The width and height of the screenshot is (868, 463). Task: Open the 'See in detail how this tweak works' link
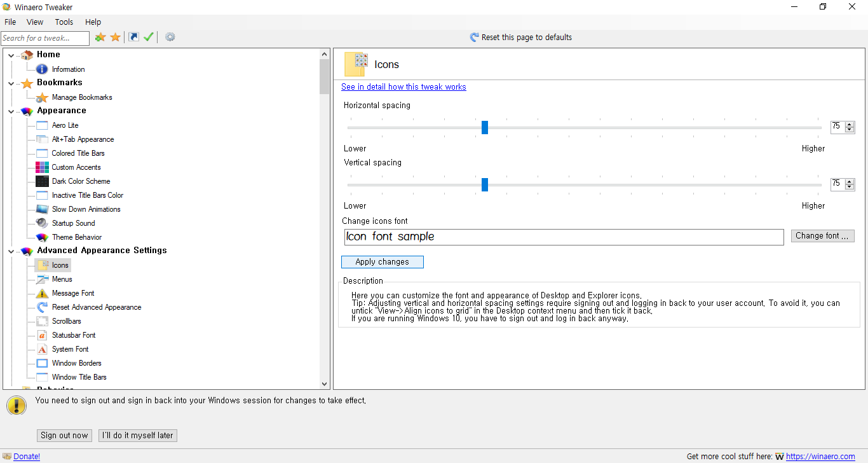[403, 87]
